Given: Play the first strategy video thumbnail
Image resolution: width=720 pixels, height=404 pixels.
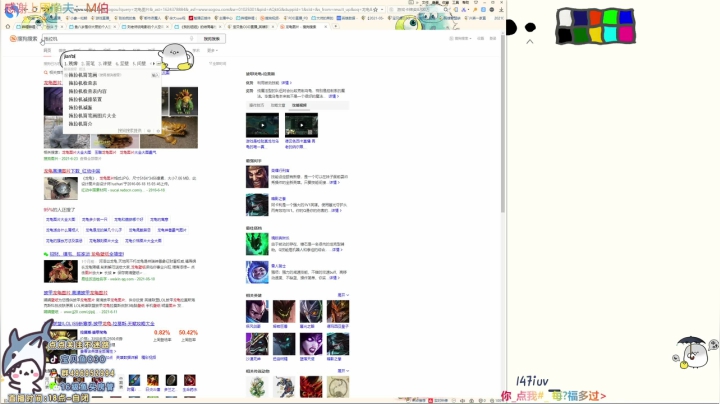Looking at the screenshot, I should click(x=262, y=125).
